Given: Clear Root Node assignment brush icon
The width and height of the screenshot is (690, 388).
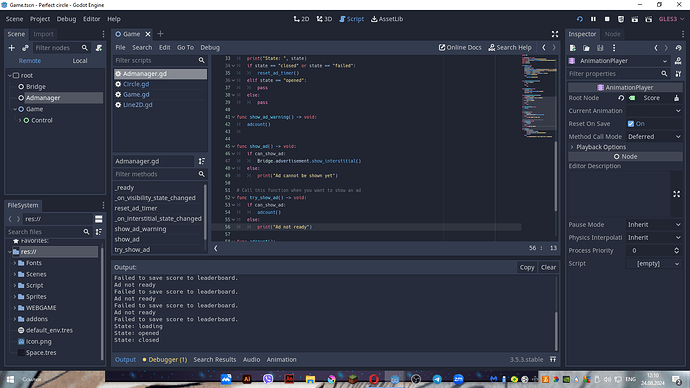Looking at the screenshot, I should pos(676,98).
